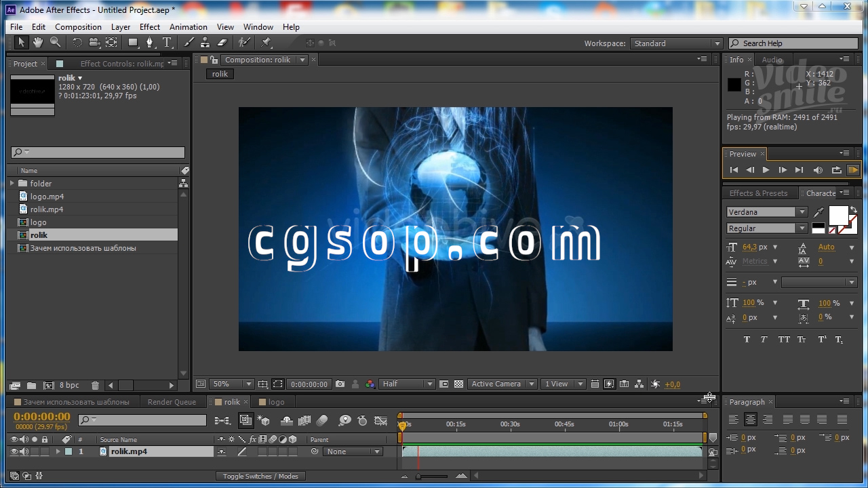Click the white text fill color swatch
The width and height of the screenshot is (868, 488).
(839, 216)
